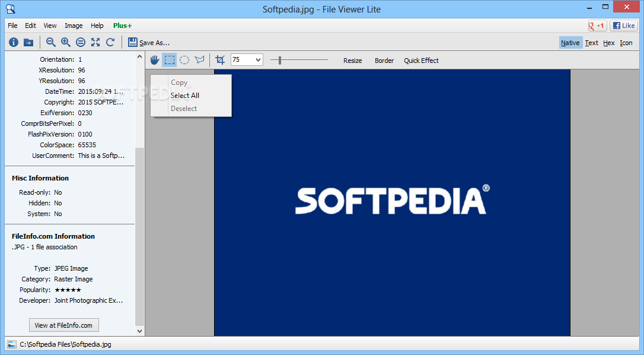This screenshot has height=355, width=644.
Task: Click the Read-only value No
Action: [58, 192]
